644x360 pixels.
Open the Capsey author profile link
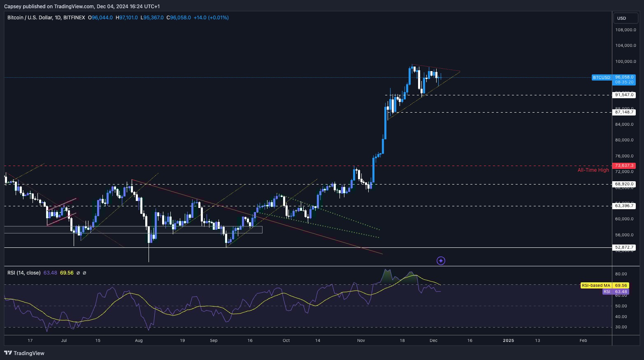coord(13,6)
